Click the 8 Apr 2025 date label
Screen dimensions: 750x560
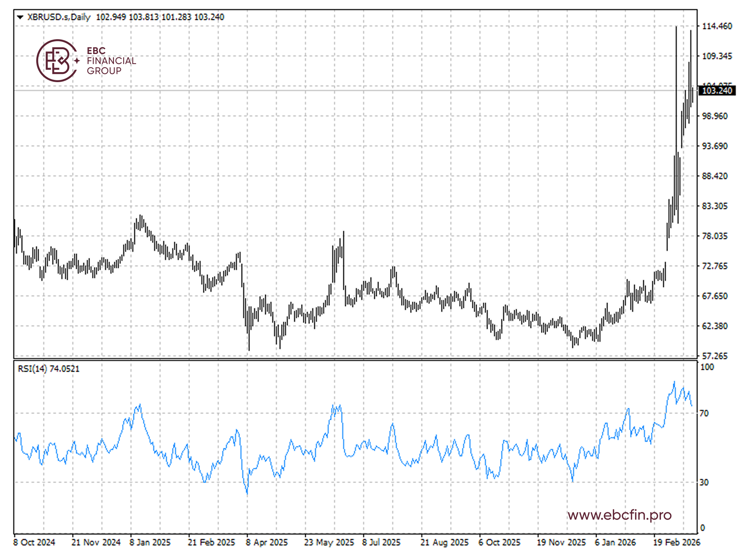click(x=267, y=542)
